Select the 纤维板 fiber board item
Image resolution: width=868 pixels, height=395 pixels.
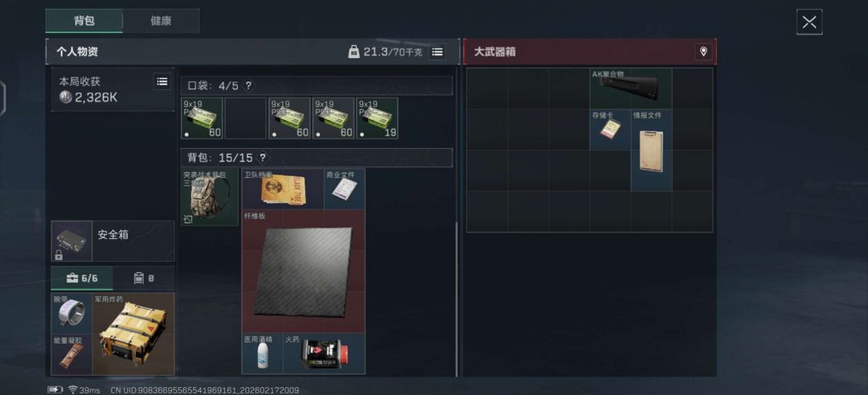303,271
